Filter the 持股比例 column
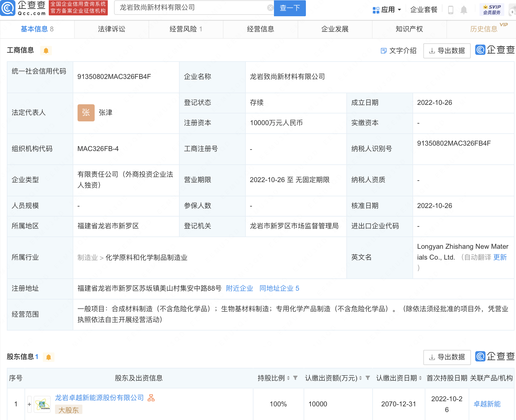Screen dimensions: 516x420 click(295, 378)
